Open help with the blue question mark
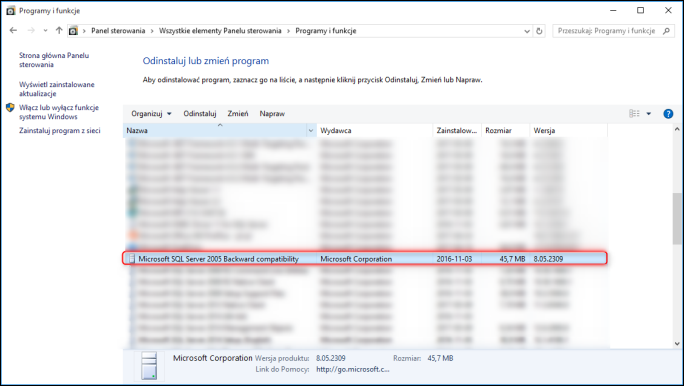Viewport: 684px width, 386px height. coord(668,114)
